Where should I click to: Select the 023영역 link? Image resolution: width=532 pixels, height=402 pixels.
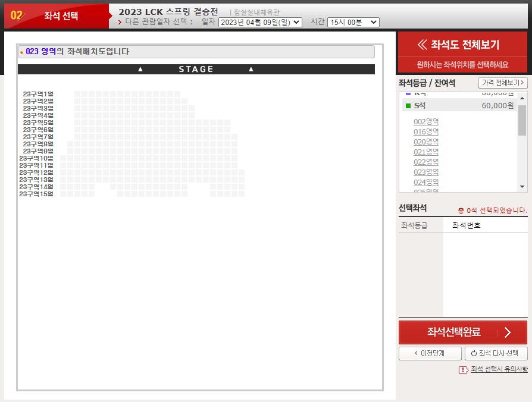pyautogui.click(x=426, y=172)
